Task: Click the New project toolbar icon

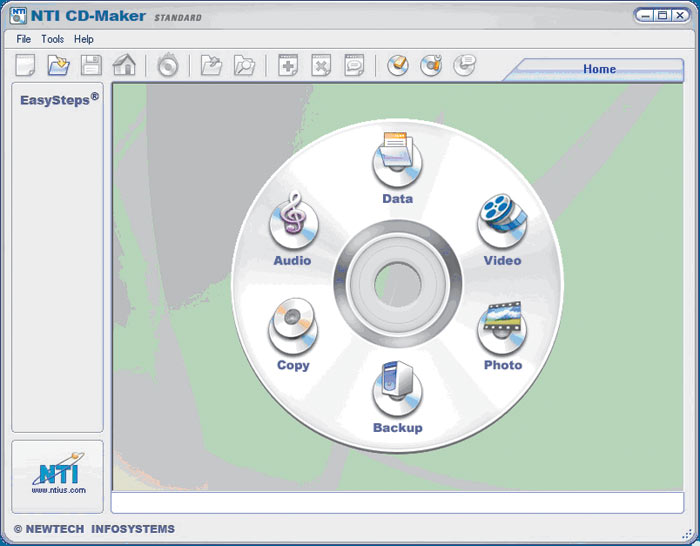Action: (25, 66)
